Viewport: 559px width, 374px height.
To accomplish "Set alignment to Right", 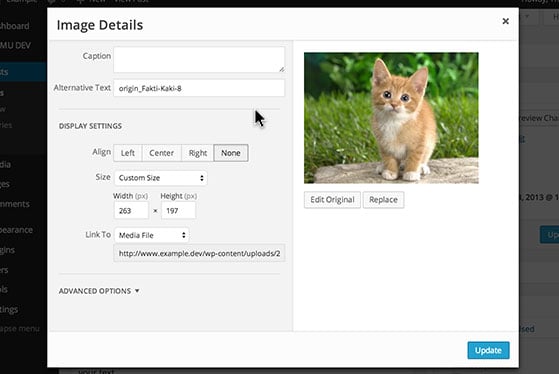I will (x=198, y=153).
